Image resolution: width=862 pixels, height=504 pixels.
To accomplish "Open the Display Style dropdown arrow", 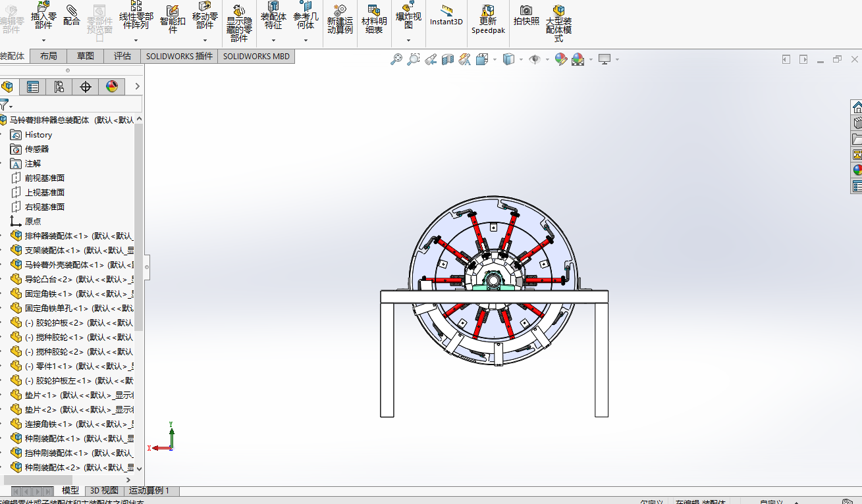I will 521,59.
